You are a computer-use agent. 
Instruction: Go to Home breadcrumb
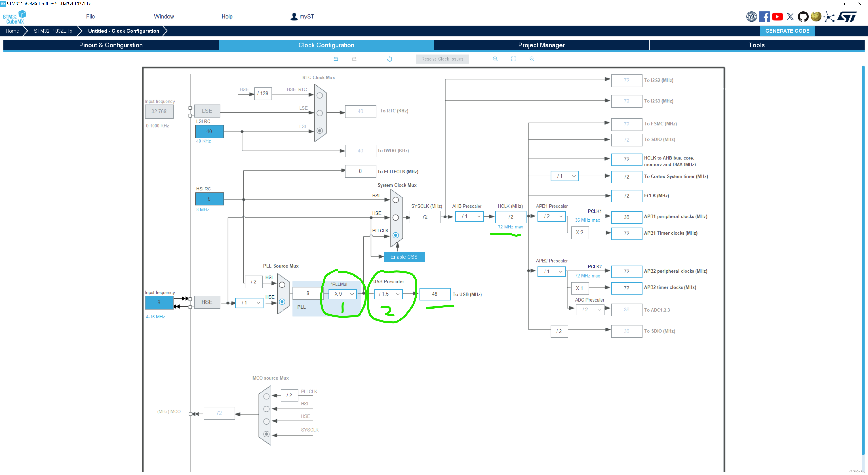click(x=12, y=31)
